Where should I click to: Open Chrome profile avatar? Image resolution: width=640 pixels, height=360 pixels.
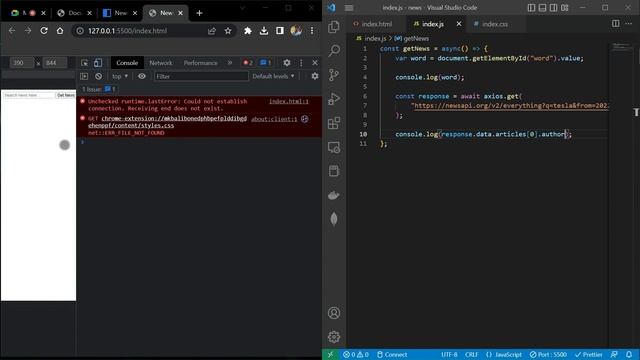tap(296, 31)
